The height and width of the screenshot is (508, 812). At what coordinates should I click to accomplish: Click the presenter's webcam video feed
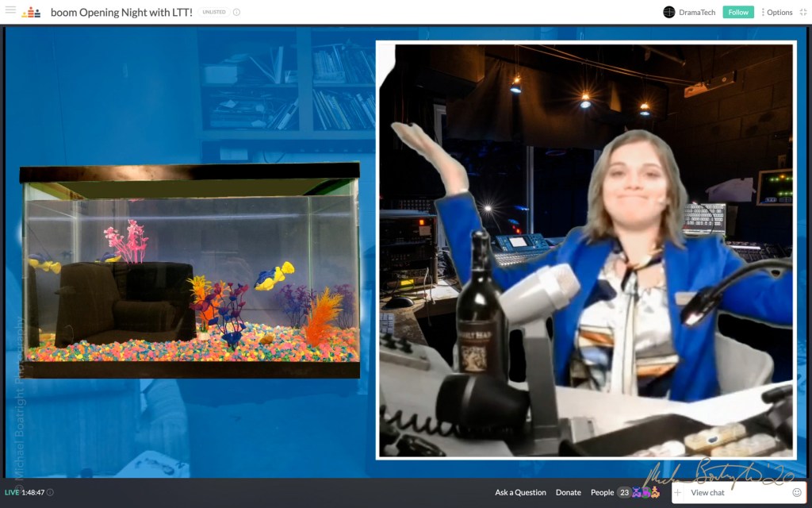[x=585, y=250]
